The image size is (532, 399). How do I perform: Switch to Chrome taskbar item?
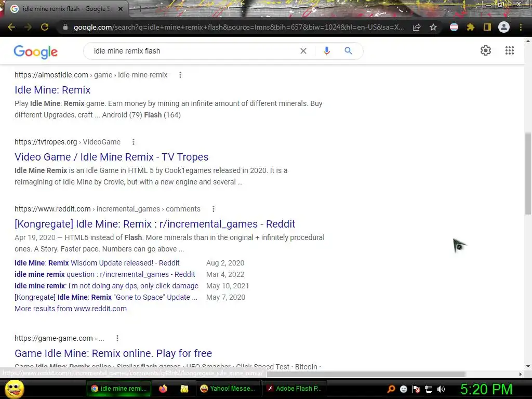click(x=119, y=389)
